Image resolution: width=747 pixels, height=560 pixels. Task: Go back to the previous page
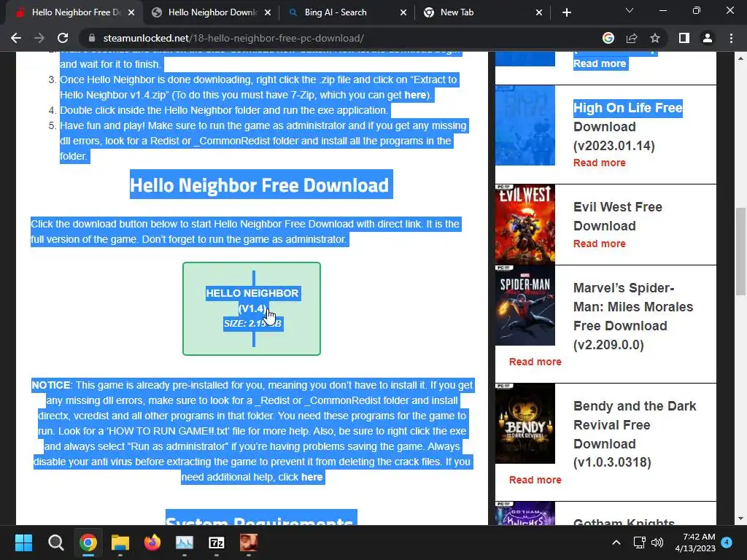(16, 38)
